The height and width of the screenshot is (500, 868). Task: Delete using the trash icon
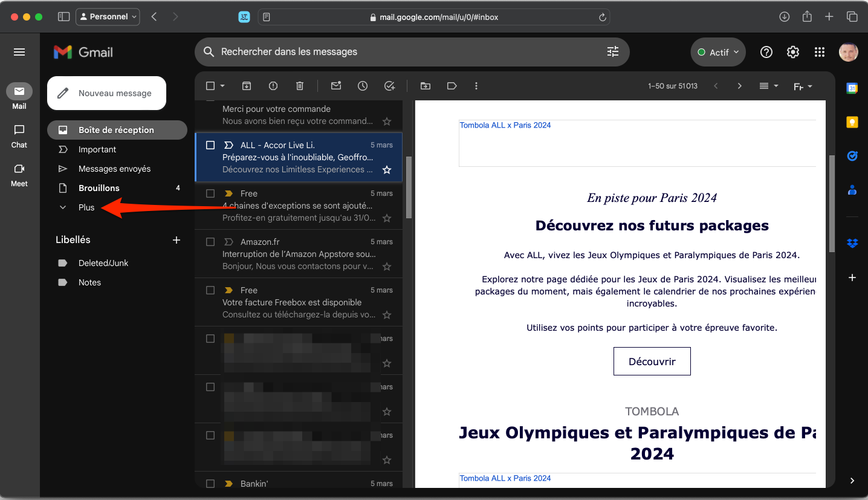pyautogui.click(x=300, y=86)
